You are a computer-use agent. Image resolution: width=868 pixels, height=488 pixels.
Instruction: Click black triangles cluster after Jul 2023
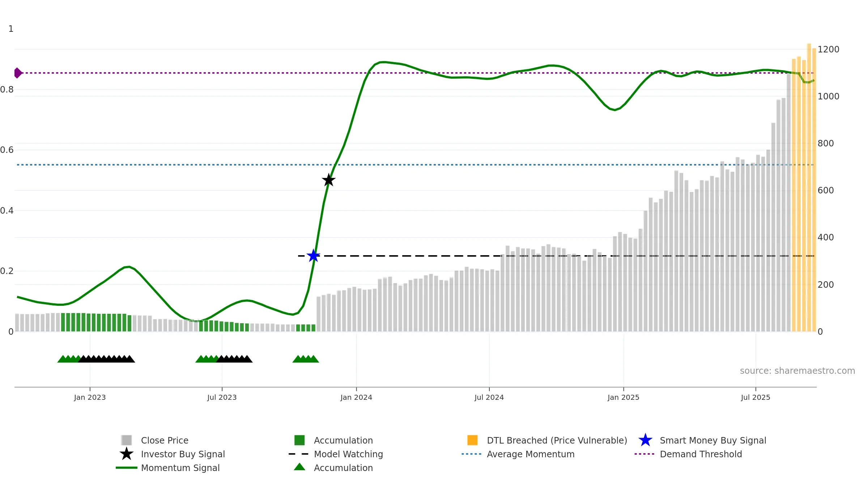(x=234, y=359)
